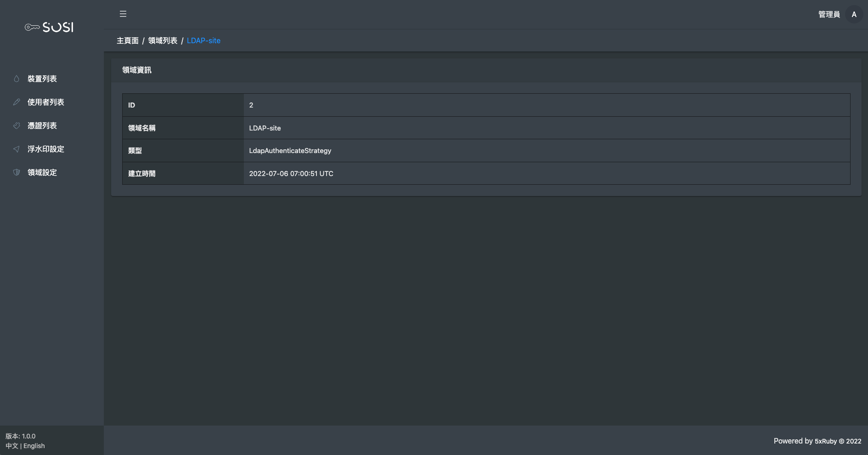The height and width of the screenshot is (455, 868).
Task: Open the round 'A' user avatar
Action: [854, 14]
